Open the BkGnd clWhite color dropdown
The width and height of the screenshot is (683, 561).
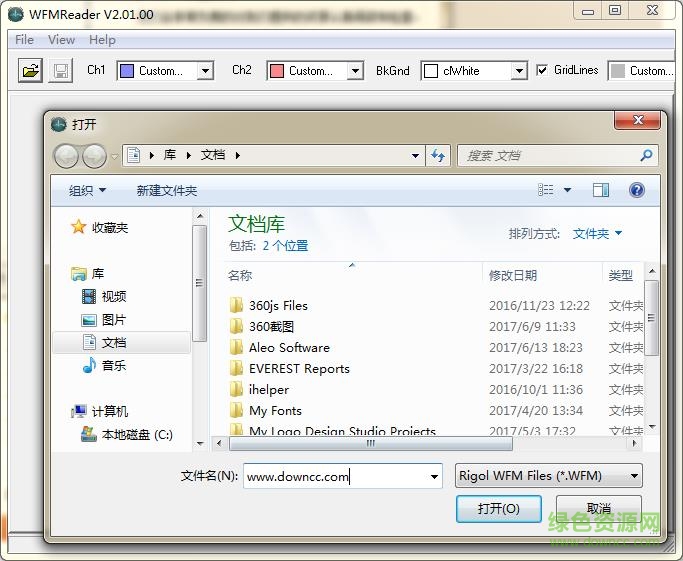click(x=518, y=71)
